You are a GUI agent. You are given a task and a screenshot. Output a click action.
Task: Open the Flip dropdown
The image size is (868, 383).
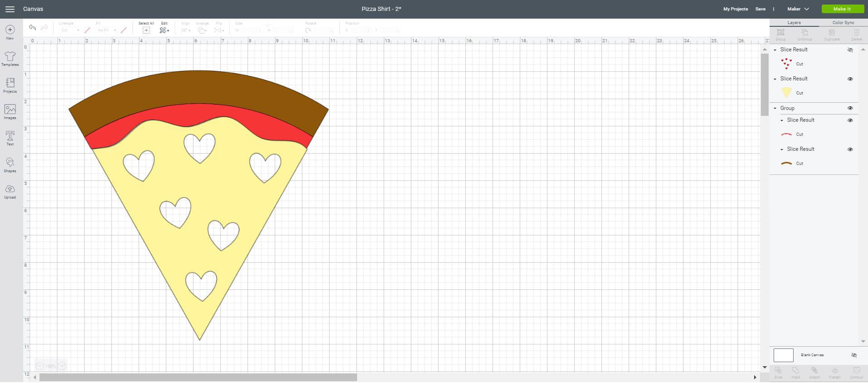pos(219,30)
